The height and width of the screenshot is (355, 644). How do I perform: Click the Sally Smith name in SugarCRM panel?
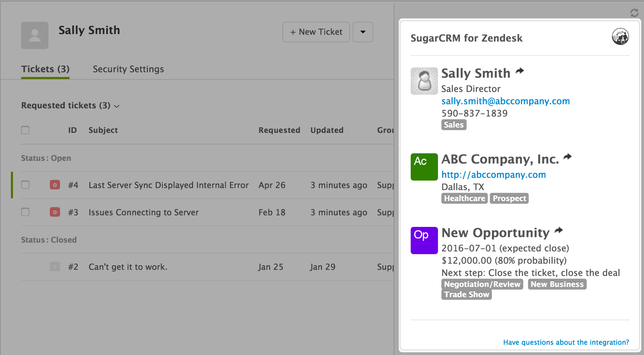point(476,73)
